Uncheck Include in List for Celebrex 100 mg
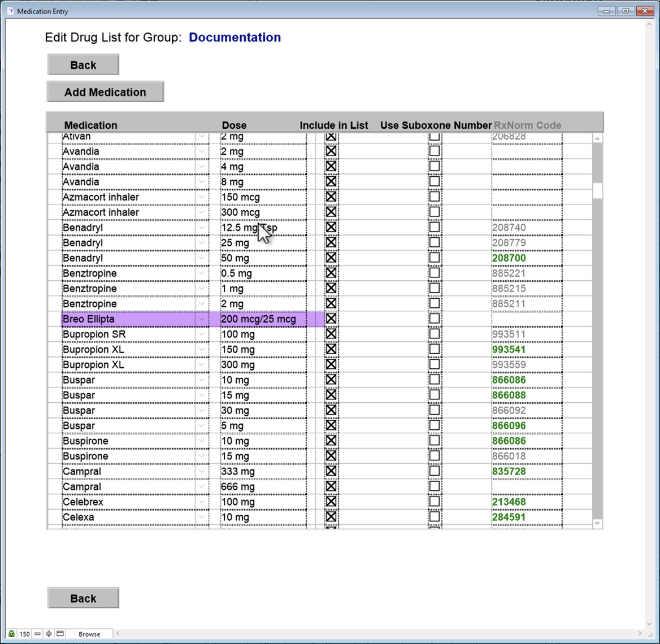 pos(331,502)
